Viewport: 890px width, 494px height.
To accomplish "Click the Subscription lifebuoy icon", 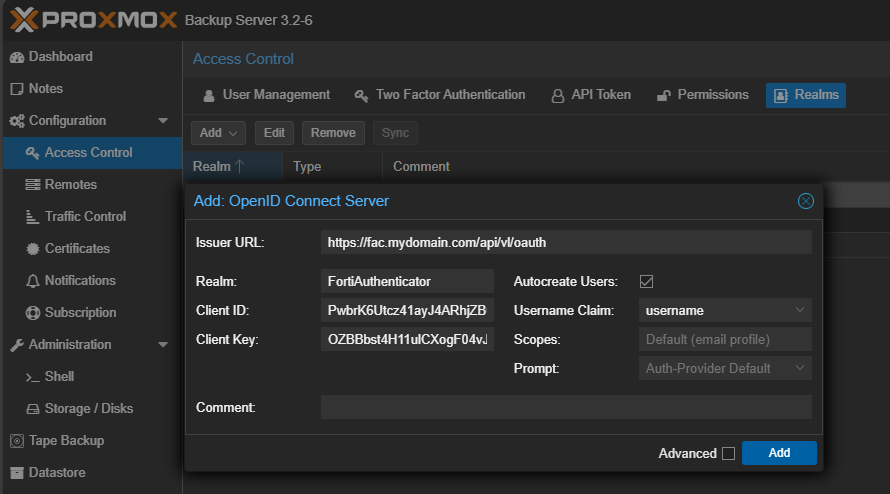I will coord(33,313).
